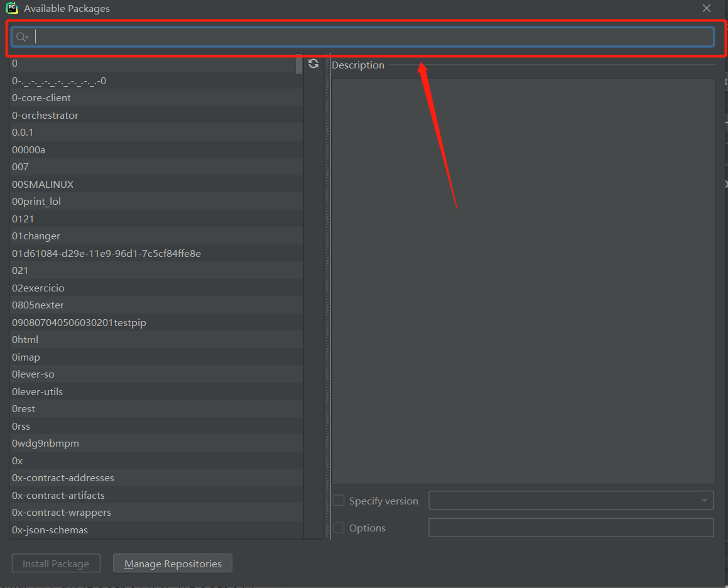Click the Description panel area
Image resolution: width=728 pixels, height=588 pixels.
[x=523, y=281]
